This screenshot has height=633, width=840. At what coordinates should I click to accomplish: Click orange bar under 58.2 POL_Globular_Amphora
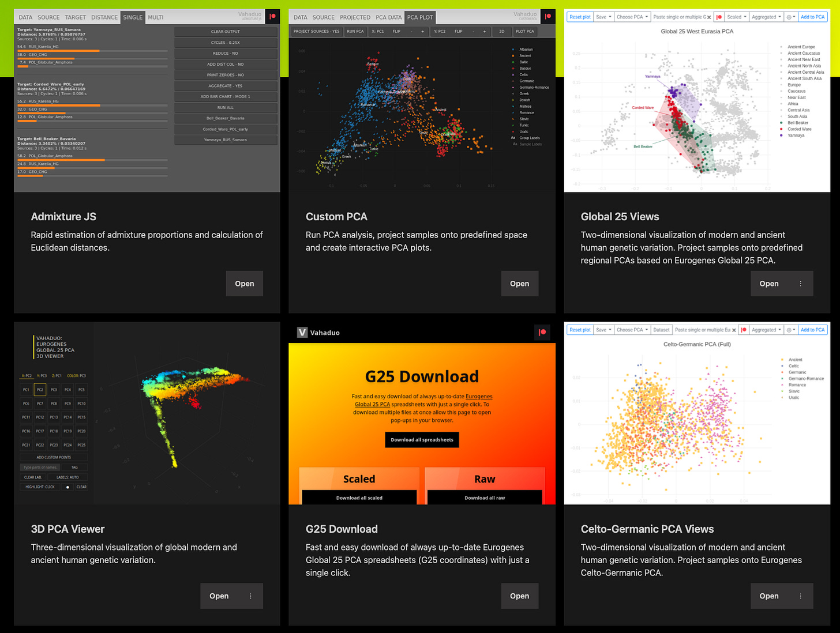click(61, 160)
